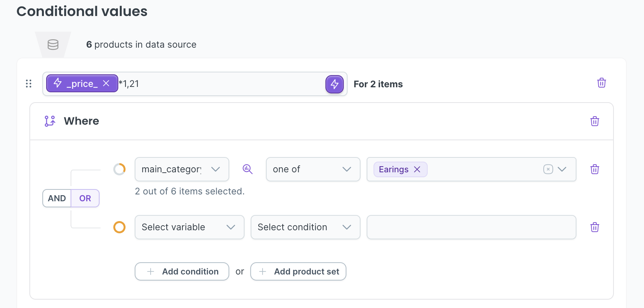Click the orange circle status indicator on the empty condition
The image size is (644, 308).
119,227
